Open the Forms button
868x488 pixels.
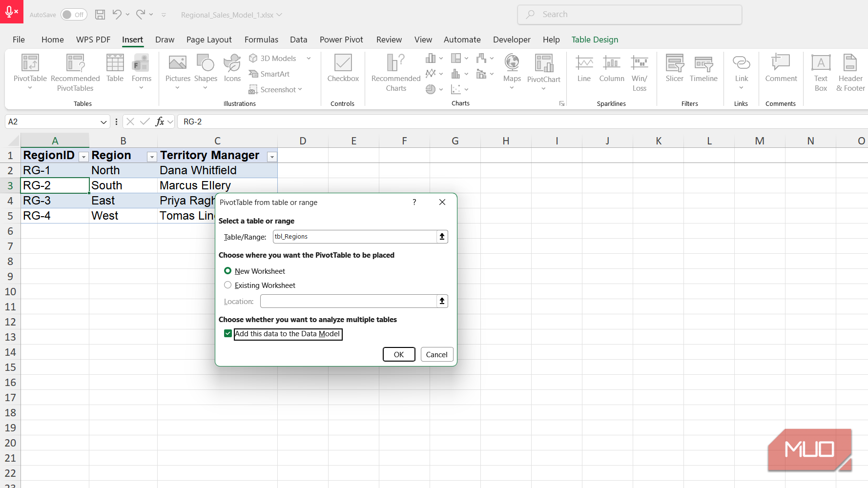[x=141, y=72]
